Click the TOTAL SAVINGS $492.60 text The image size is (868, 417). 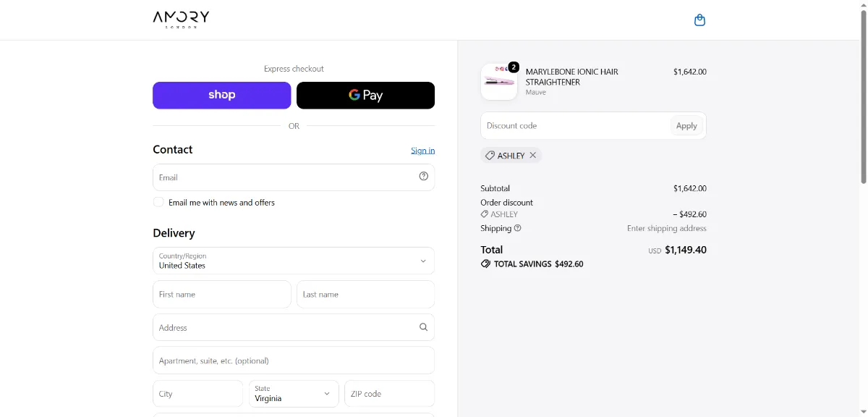(x=539, y=264)
